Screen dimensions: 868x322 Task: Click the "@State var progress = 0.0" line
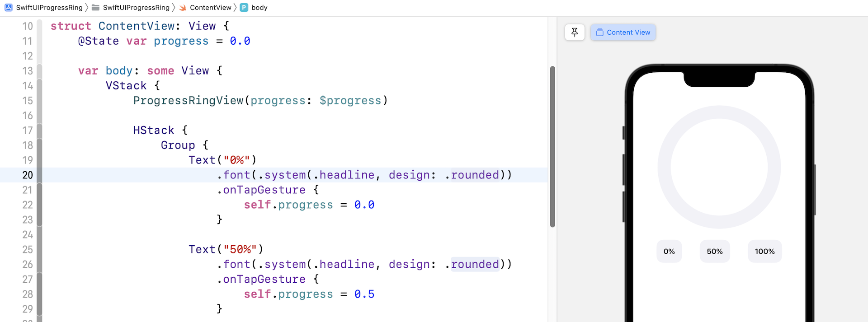(x=164, y=41)
